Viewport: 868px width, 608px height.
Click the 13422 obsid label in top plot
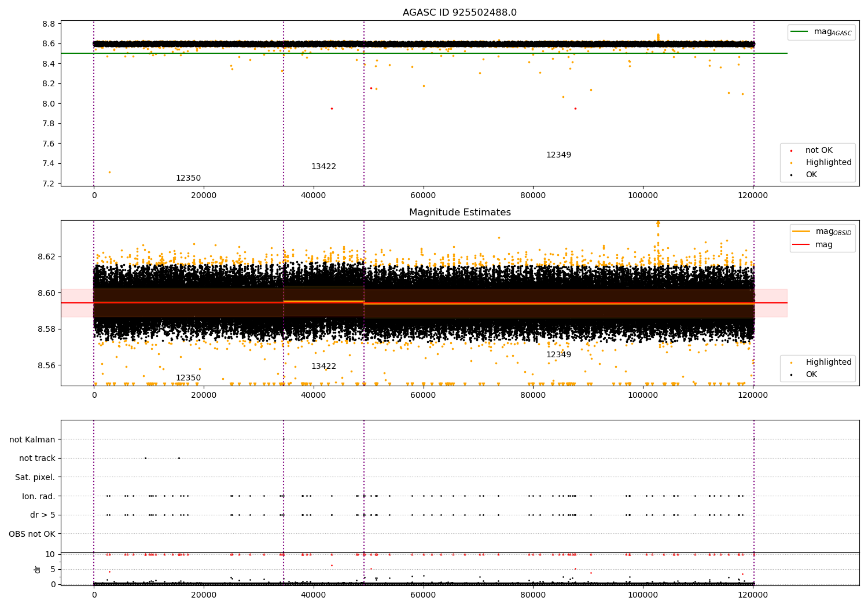(x=323, y=167)
